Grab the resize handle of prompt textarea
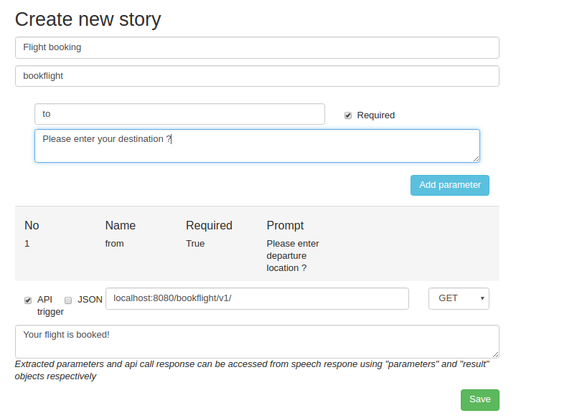This screenshot has width=572, height=418. click(476, 159)
